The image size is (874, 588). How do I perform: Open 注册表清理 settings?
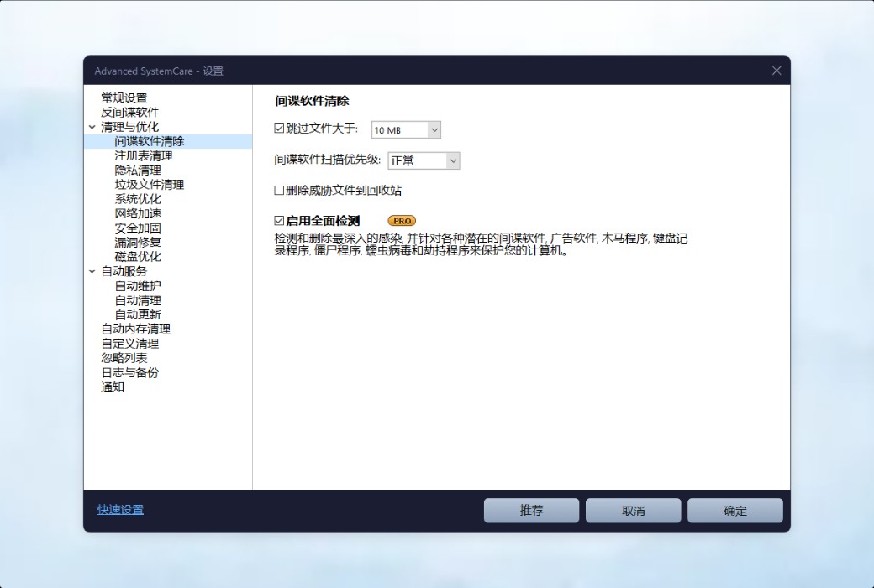[x=144, y=156]
